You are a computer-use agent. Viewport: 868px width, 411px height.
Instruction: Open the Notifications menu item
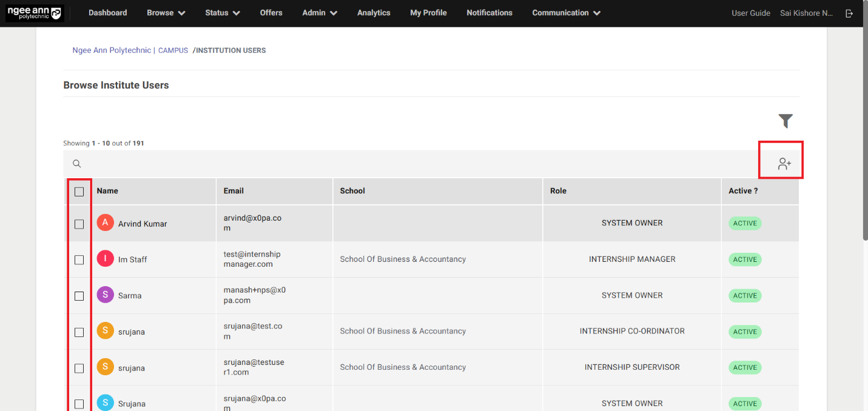click(489, 13)
